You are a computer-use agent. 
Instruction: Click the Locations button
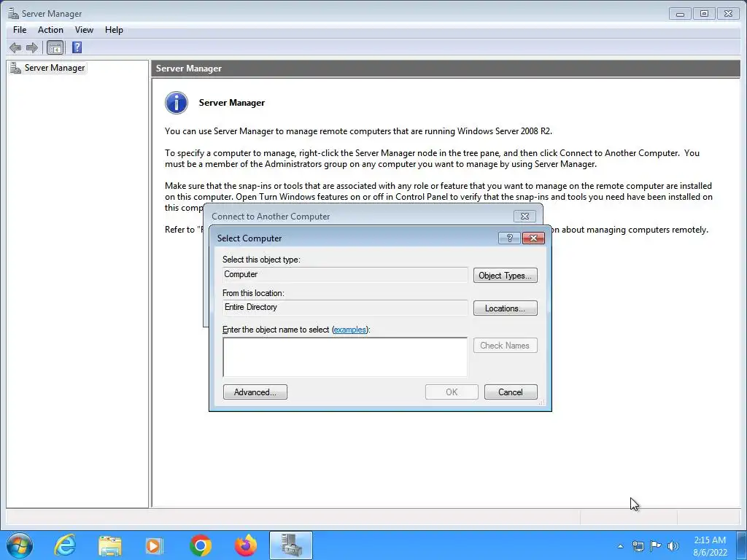coord(505,308)
